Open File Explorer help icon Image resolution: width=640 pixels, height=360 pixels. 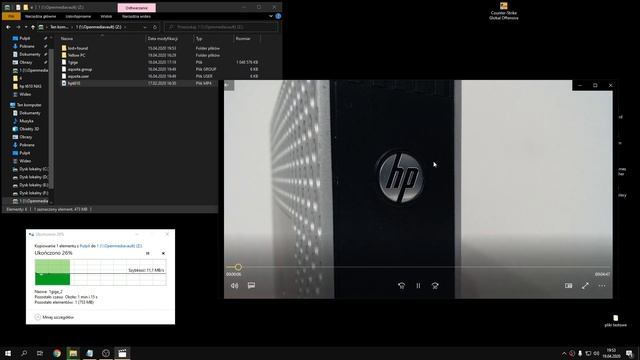tap(278, 16)
